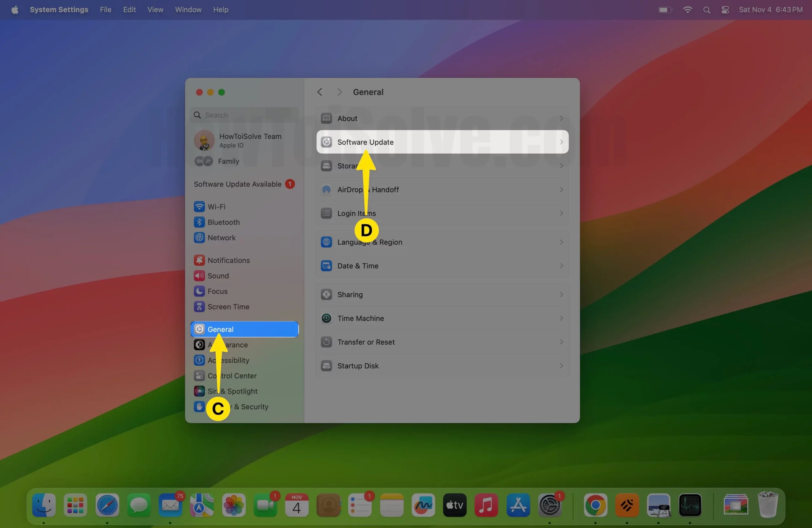
Task: Open Network settings from the sidebar
Action: (221, 238)
